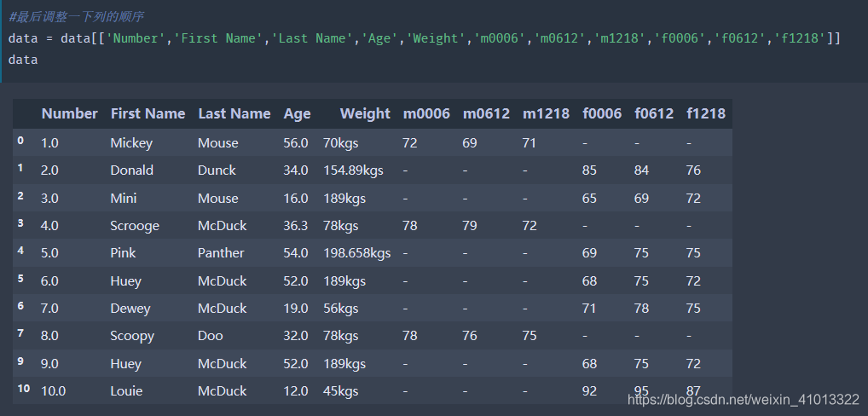Viewport: 868px width, 416px height.
Task: Click the Number column header
Action: click(x=69, y=113)
